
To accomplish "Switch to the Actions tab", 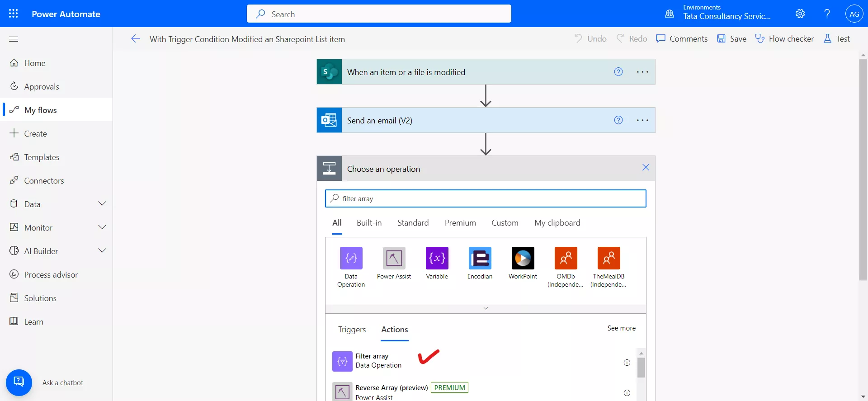I will coord(395,330).
